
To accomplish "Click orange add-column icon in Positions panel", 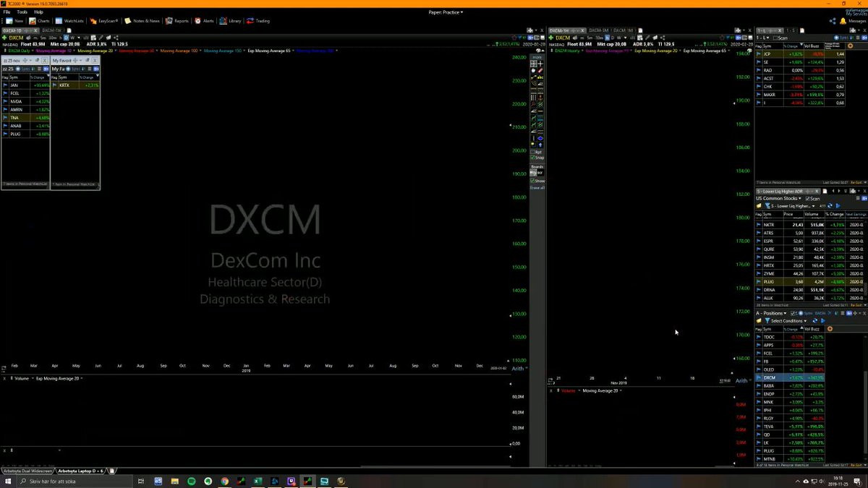I will [830, 329].
